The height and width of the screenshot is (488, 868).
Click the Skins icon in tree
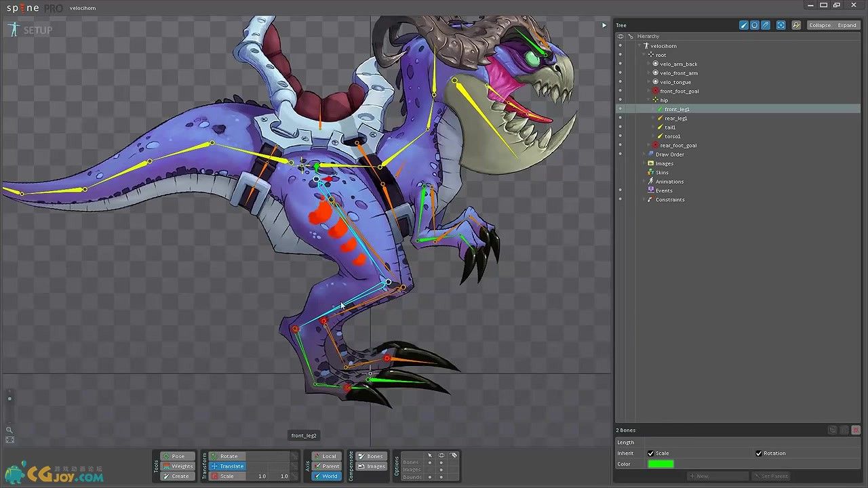point(650,172)
